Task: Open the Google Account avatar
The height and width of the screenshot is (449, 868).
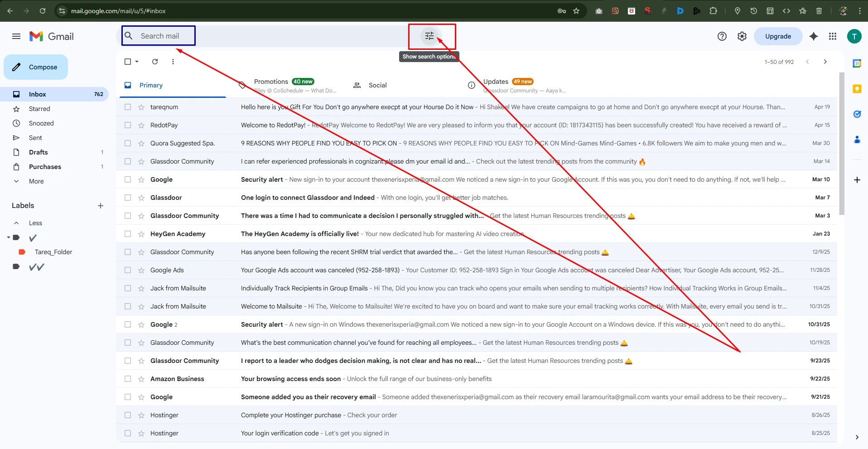Action: 854,36
